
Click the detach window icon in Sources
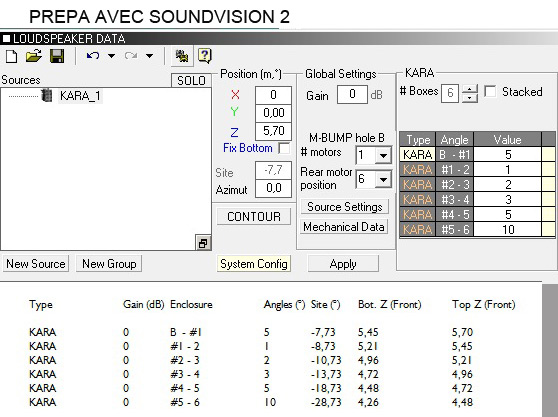click(203, 243)
